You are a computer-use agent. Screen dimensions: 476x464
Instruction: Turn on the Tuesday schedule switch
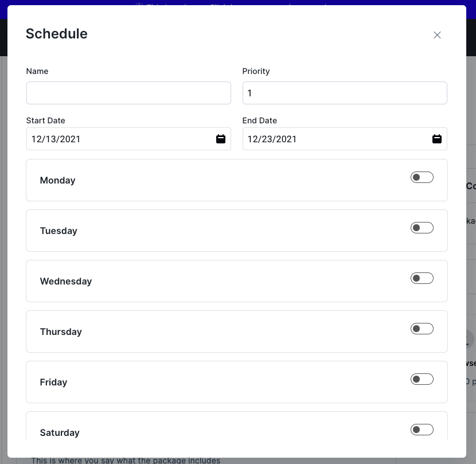click(x=422, y=228)
